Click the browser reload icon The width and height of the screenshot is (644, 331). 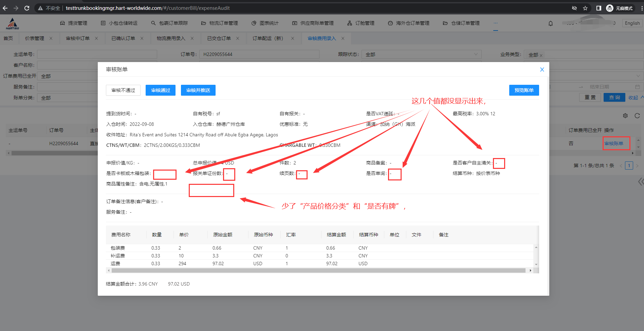tap(27, 8)
